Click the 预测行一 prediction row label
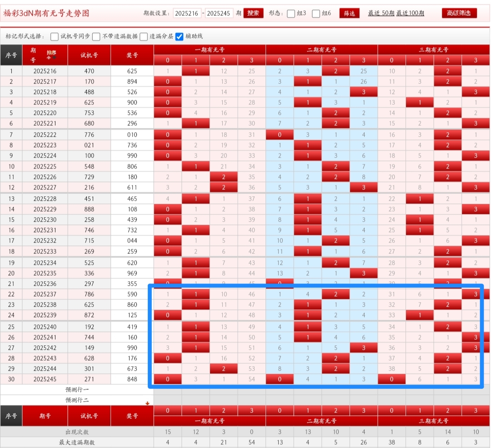Image resolution: width=491 pixels, height=448 pixels. pos(77,389)
